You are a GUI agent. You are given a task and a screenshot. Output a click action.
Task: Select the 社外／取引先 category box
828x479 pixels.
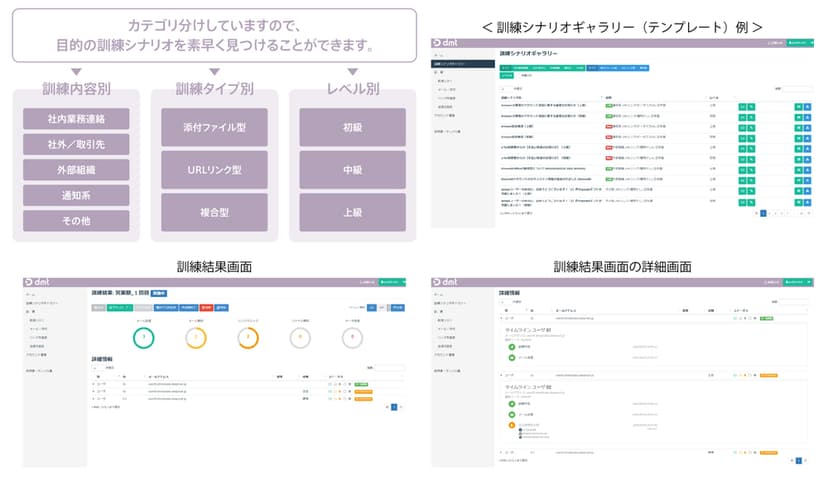pyautogui.click(x=76, y=144)
